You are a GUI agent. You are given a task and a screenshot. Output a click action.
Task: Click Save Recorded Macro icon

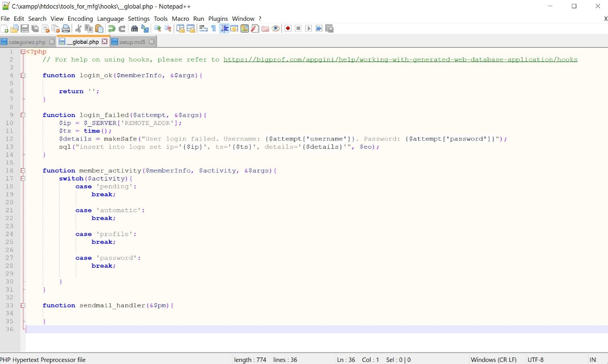329,29
